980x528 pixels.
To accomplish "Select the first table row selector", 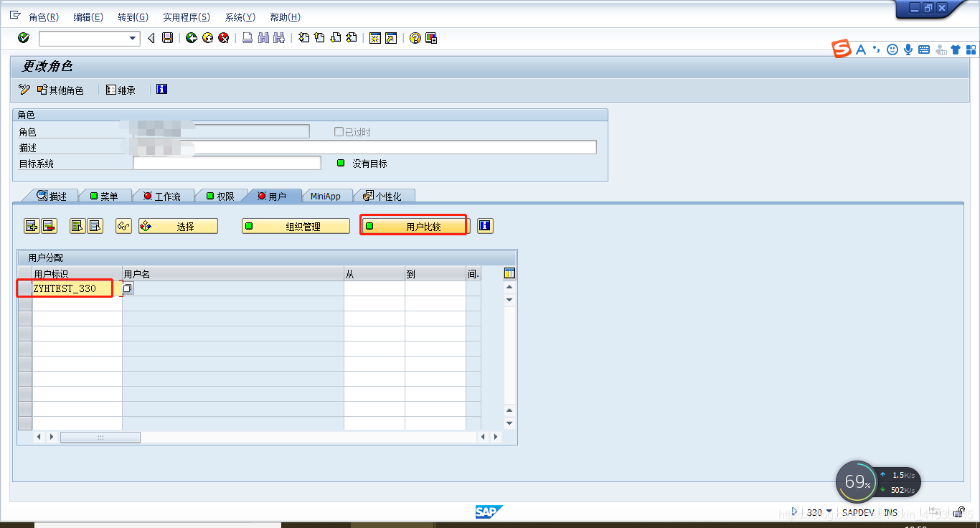I will [25, 288].
